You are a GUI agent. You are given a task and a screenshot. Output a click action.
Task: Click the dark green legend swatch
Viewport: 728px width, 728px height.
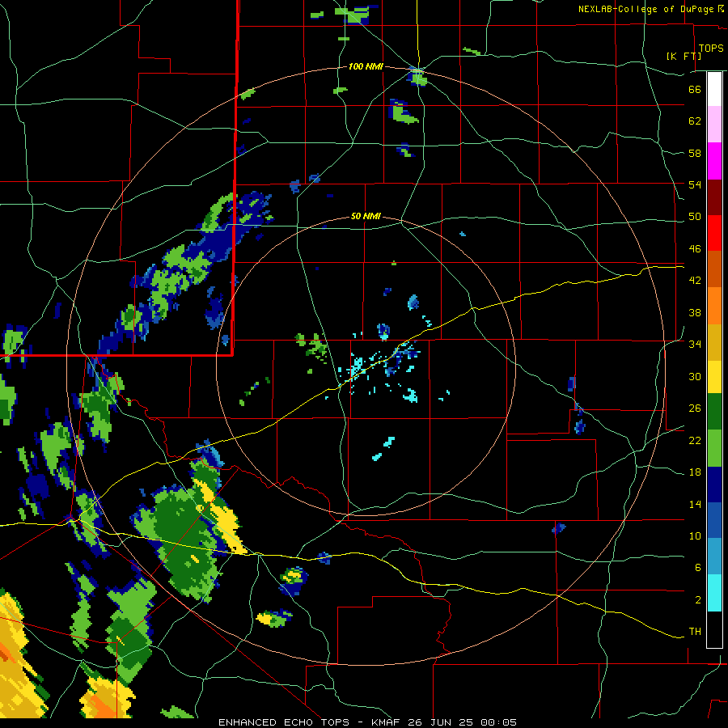(714, 412)
